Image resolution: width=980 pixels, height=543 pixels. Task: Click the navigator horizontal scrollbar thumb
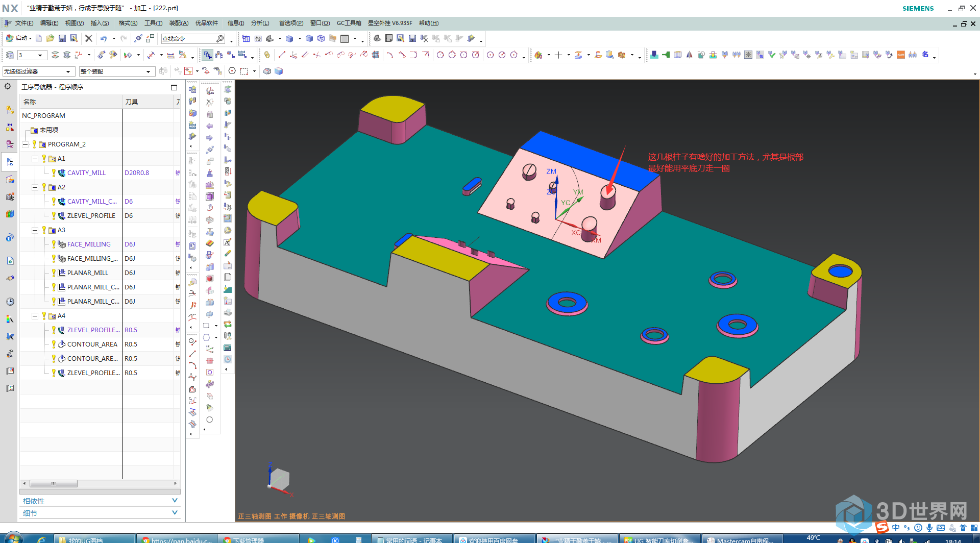[54, 483]
